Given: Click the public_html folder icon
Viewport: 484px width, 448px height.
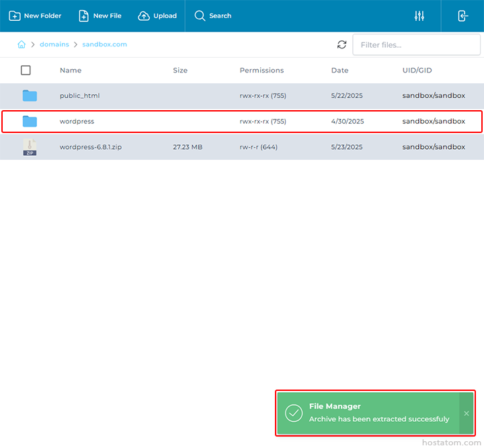Looking at the screenshot, I should [30, 95].
